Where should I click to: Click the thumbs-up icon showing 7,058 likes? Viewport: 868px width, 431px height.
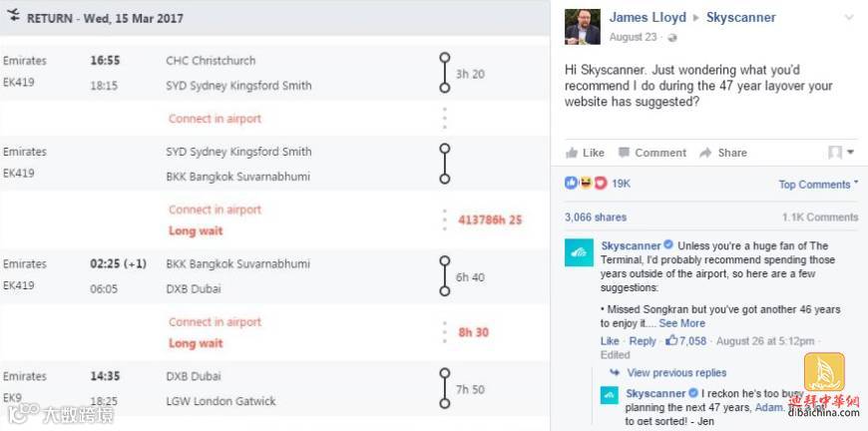point(671,341)
